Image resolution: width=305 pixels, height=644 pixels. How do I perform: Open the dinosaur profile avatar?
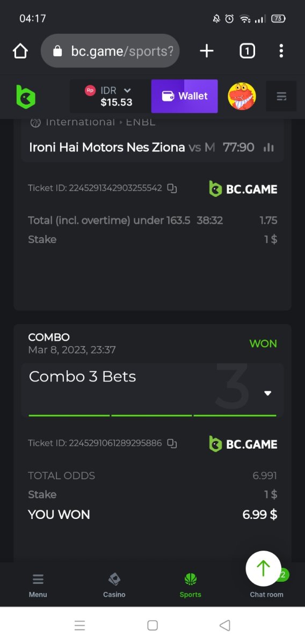click(242, 97)
